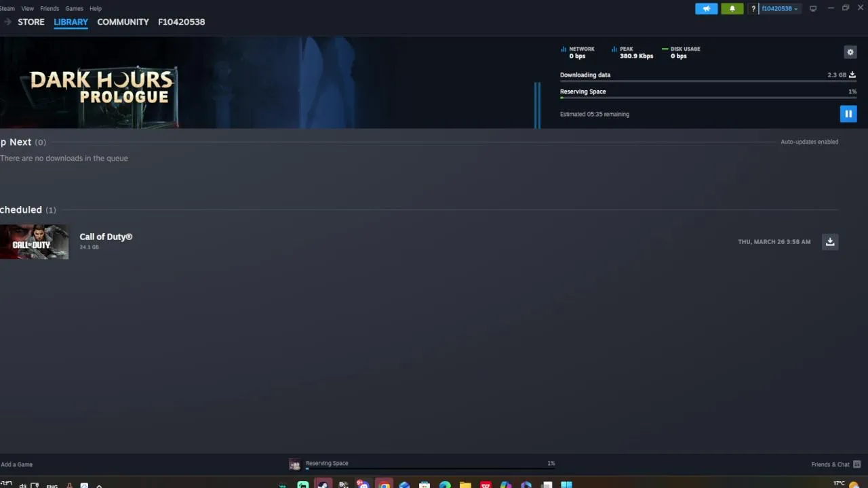
Task: Open the Steam announcements megaphone button
Action: pos(706,9)
